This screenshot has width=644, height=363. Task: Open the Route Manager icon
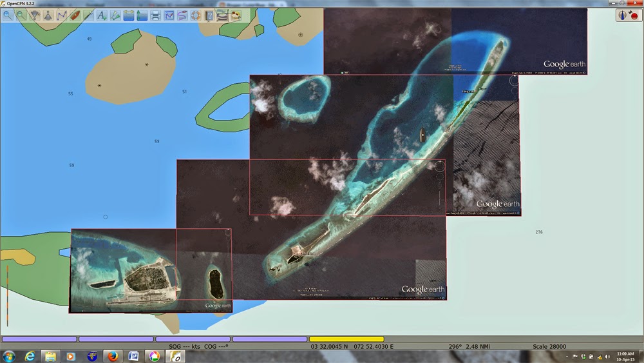169,15
